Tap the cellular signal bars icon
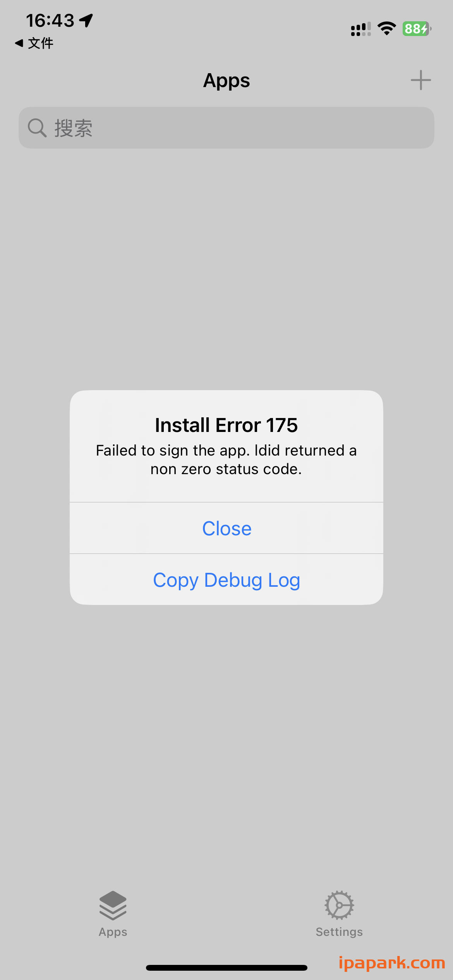Viewport: 453px width, 980px height. 361,29
